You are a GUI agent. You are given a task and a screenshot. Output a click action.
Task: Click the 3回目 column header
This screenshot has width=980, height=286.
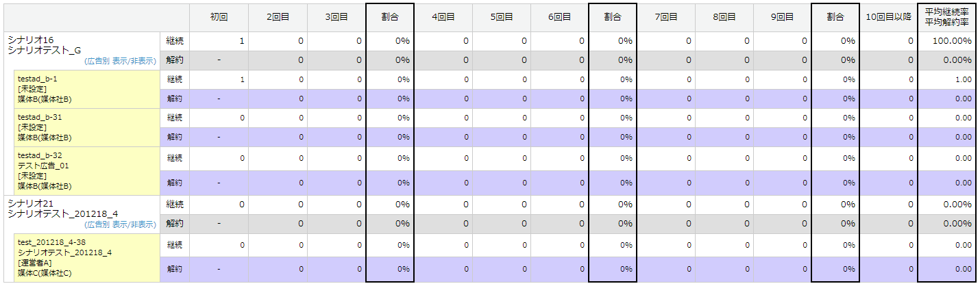coord(336,17)
